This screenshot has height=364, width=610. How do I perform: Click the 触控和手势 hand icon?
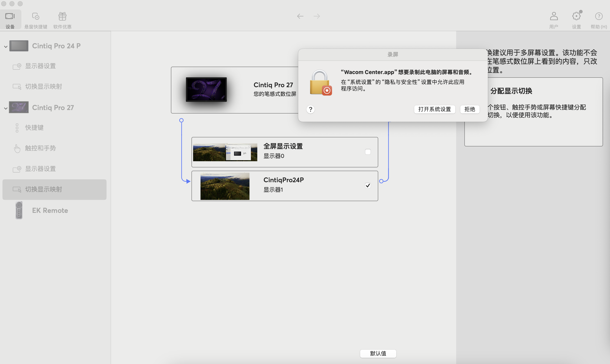(x=17, y=148)
